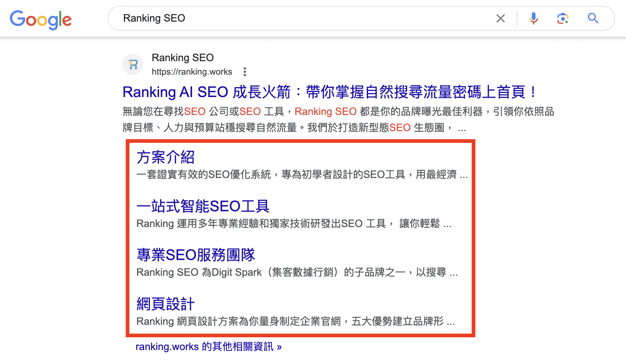Viewport: 626px width, 364px height.
Task: Open the 方案介紹 sitelink
Action: pos(166,157)
